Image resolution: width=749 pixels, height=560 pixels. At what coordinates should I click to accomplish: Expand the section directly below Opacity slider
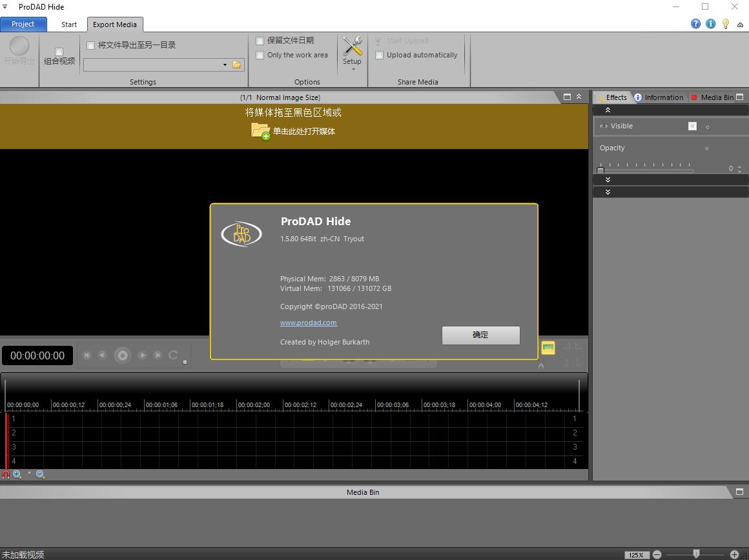pos(608,180)
